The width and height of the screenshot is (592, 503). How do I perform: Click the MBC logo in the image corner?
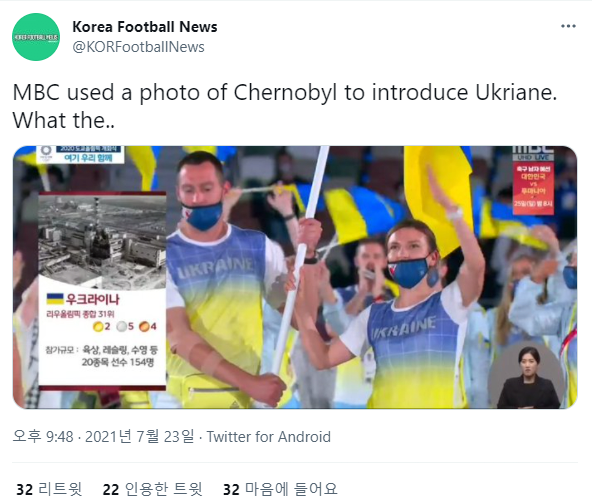pos(533,150)
